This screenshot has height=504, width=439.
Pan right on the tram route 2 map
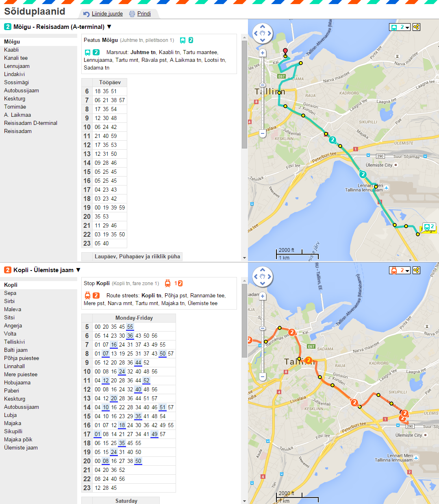pos(269,277)
